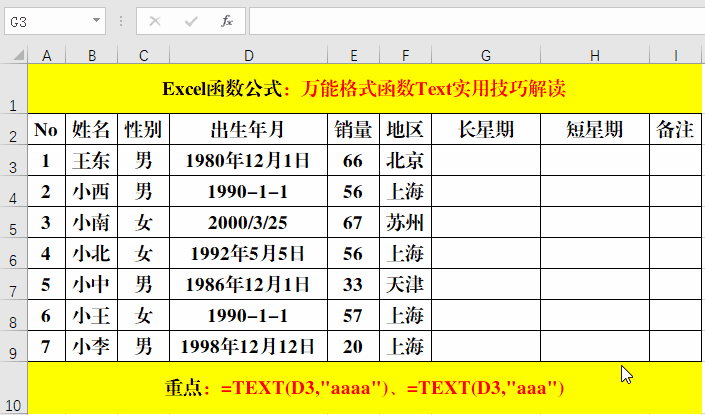This screenshot has width=705, height=415.
Task: Select the No cell with value '4'
Action: [x=46, y=253]
